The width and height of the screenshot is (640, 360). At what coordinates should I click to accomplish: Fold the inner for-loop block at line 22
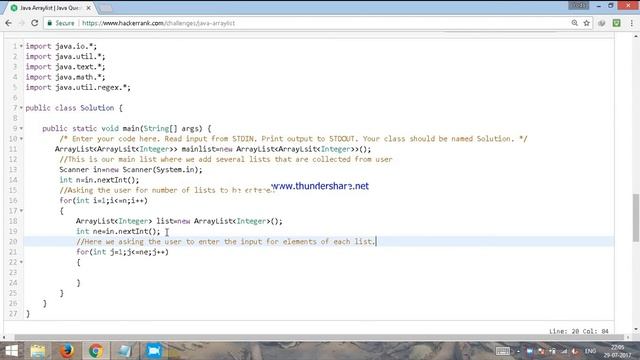coord(21,262)
